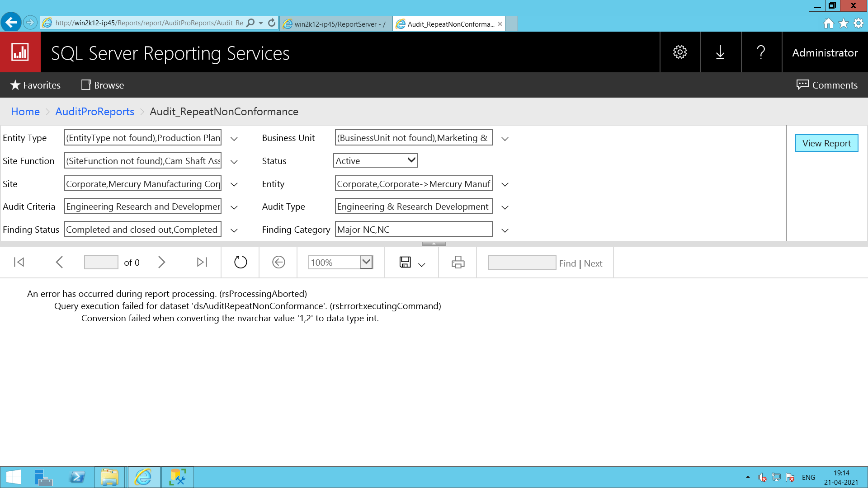
Task: Click the browser back arrow
Action: click(x=11, y=22)
